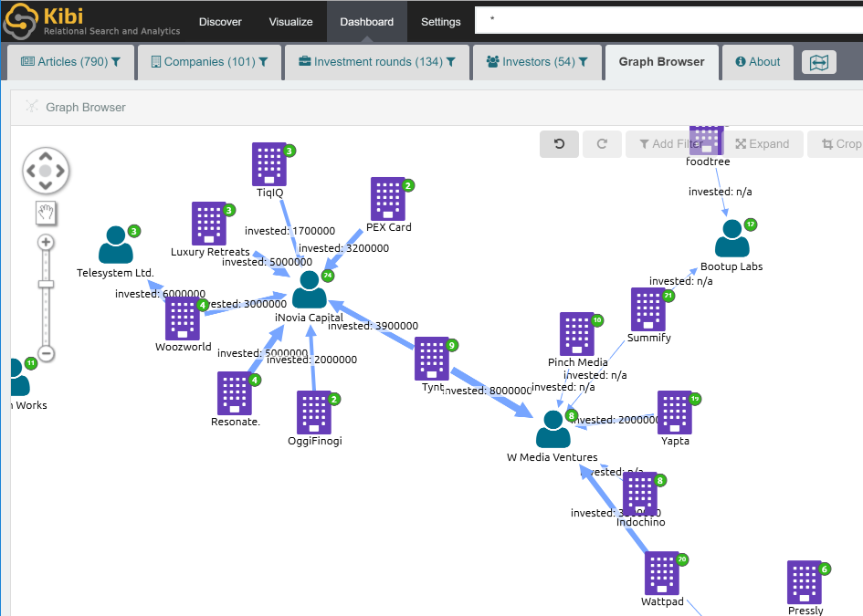Select the TiqIQ company node

point(269,164)
